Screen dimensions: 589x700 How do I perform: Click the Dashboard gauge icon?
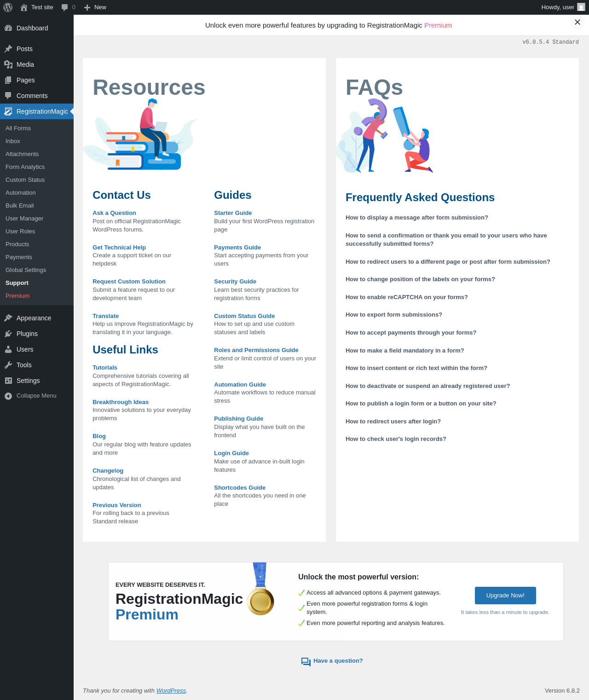click(x=8, y=28)
